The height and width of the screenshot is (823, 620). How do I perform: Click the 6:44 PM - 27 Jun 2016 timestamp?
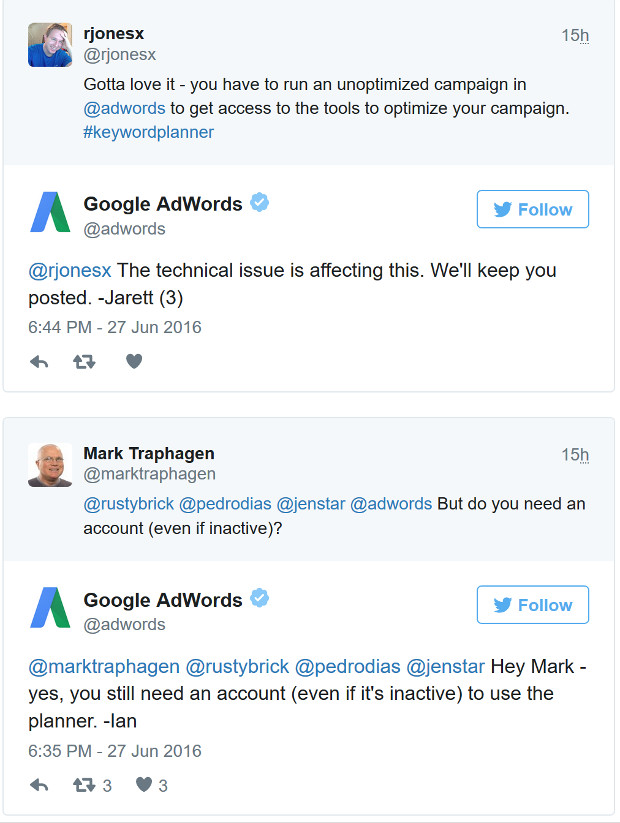point(115,327)
